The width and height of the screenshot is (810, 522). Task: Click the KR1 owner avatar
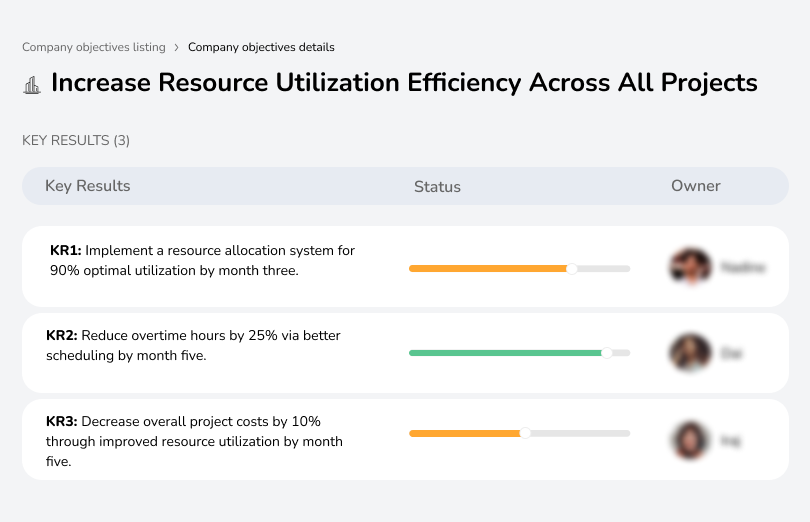pos(690,267)
